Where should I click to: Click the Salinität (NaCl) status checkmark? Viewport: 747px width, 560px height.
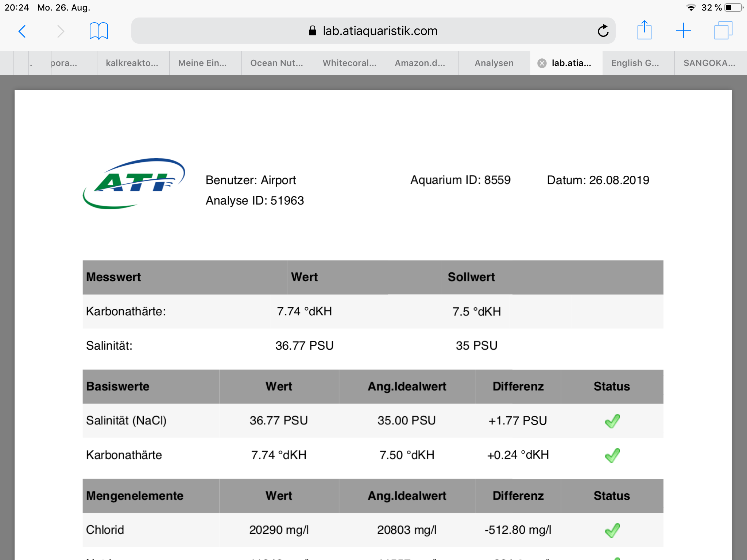(x=612, y=421)
